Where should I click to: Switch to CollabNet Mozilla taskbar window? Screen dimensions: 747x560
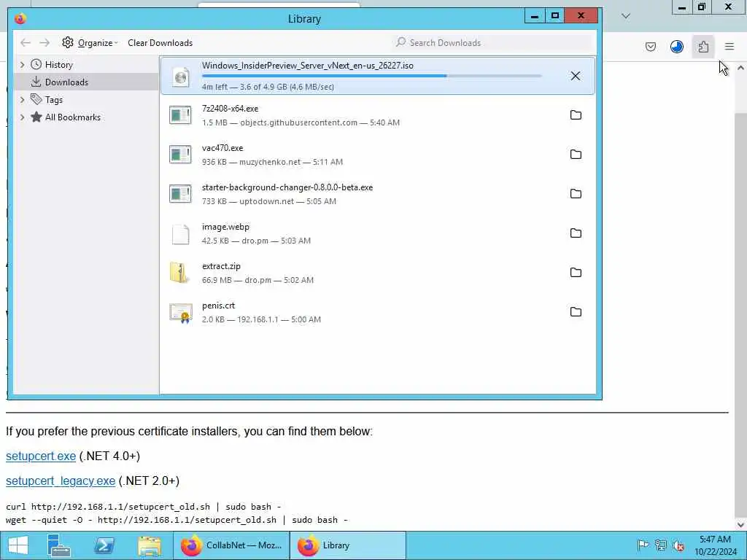(231, 545)
